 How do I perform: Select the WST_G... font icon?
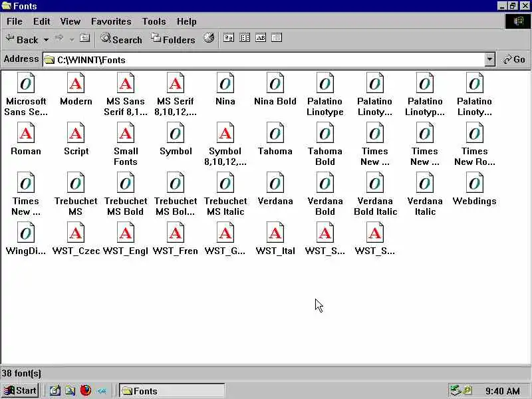tap(225, 232)
